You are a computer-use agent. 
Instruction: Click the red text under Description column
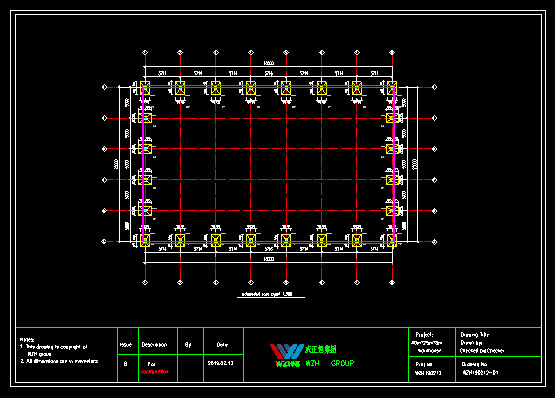tap(154, 372)
